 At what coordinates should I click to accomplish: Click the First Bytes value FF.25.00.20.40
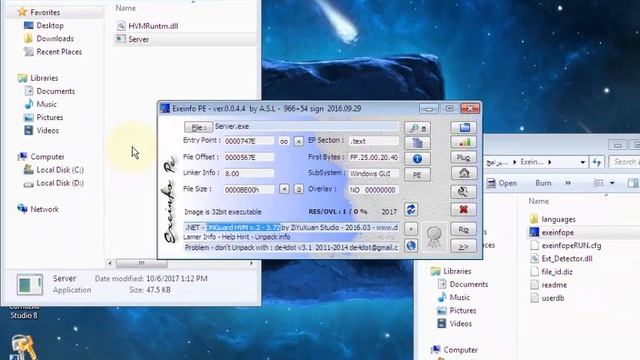pyautogui.click(x=373, y=157)
